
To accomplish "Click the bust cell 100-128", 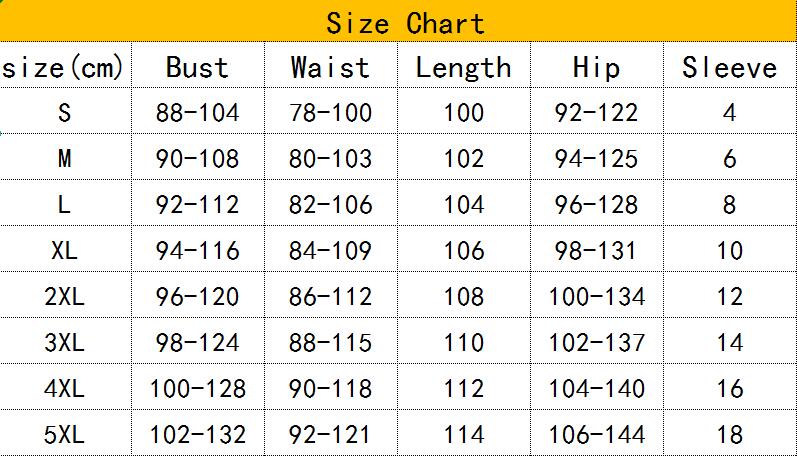I will 198,387.
